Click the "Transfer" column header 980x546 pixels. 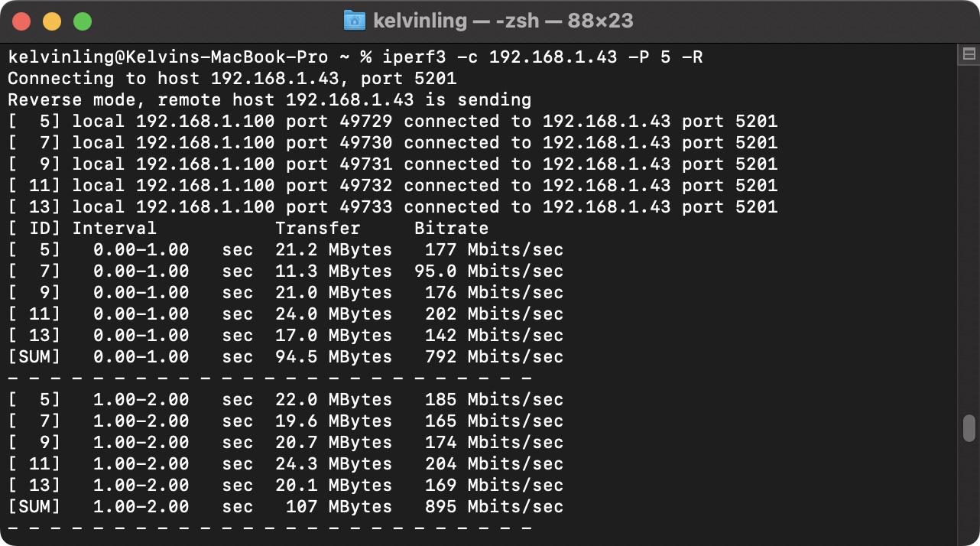point(317,229)
